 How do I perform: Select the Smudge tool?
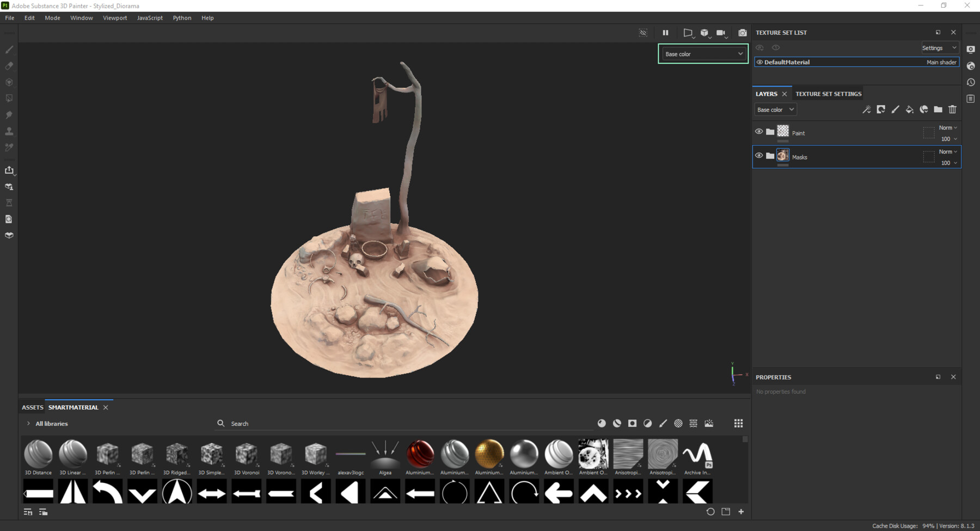9,114
